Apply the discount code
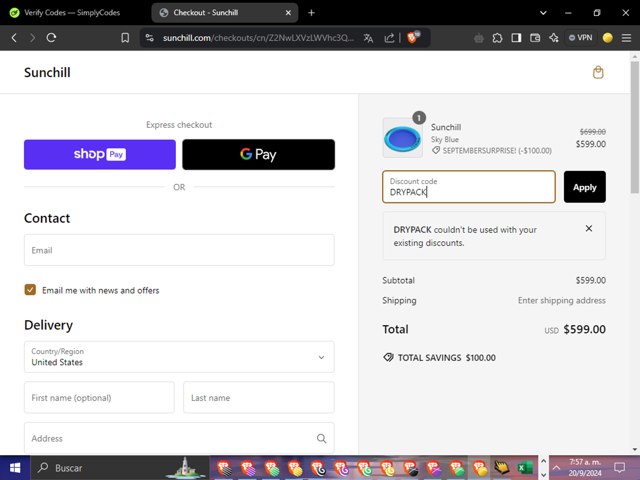The image size is (640, 480). click(584, 187)
